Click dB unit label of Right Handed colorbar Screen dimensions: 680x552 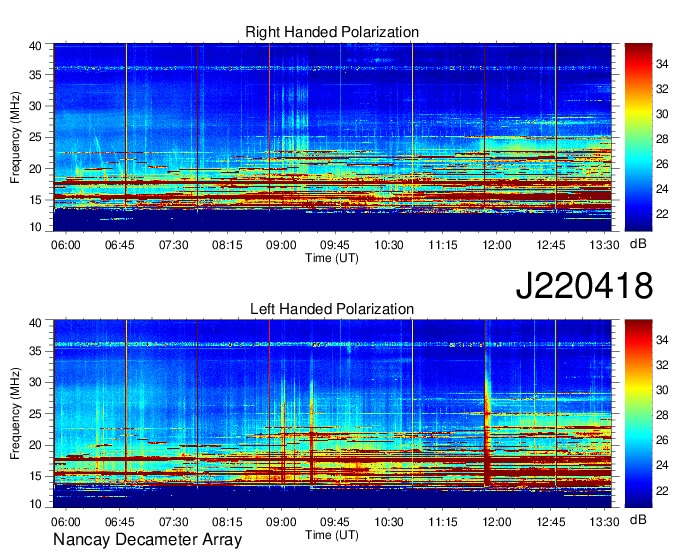tap(638, 244)
